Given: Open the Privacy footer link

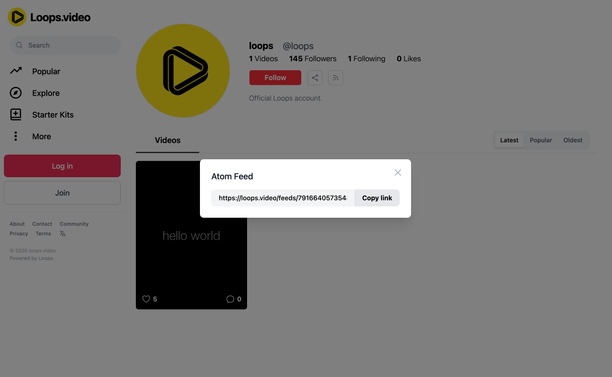Looking at the screenshot, I should 19,234.
